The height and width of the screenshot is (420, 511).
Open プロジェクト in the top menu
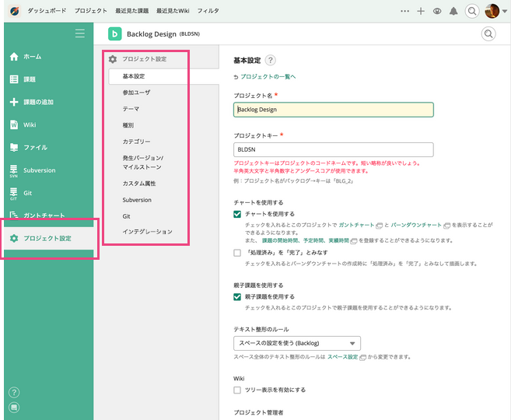(90, 11)
